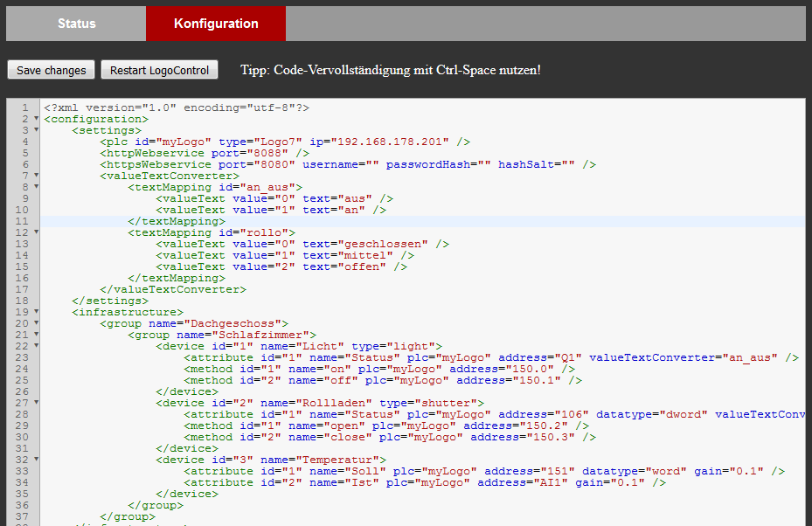Click the xml version declaration on line 1
Image resolution: width=812 pixels, height=526 pixels.
tap(177, 107)
